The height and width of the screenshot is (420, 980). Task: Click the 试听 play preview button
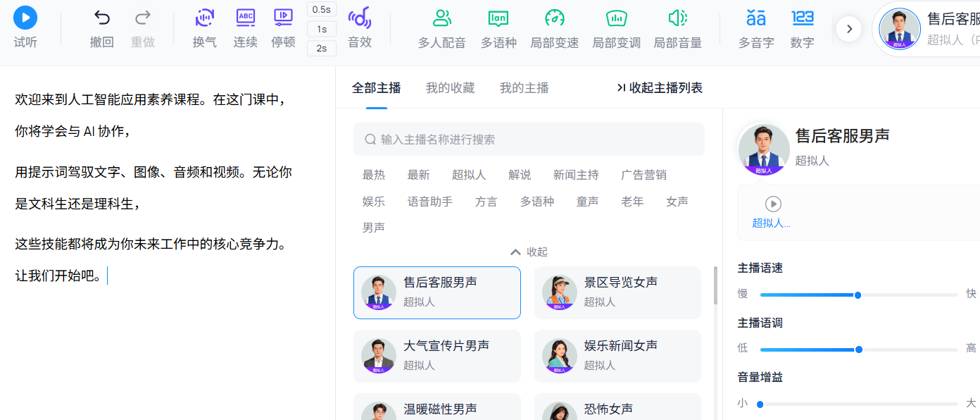pyautogui.click(x=25, y=18)
